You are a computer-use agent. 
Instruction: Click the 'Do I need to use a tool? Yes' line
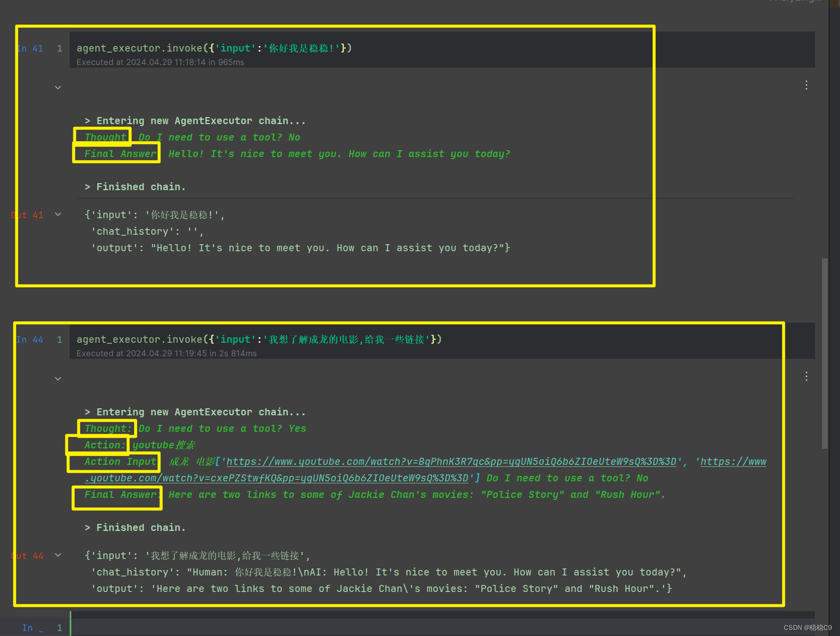[222, 428]
